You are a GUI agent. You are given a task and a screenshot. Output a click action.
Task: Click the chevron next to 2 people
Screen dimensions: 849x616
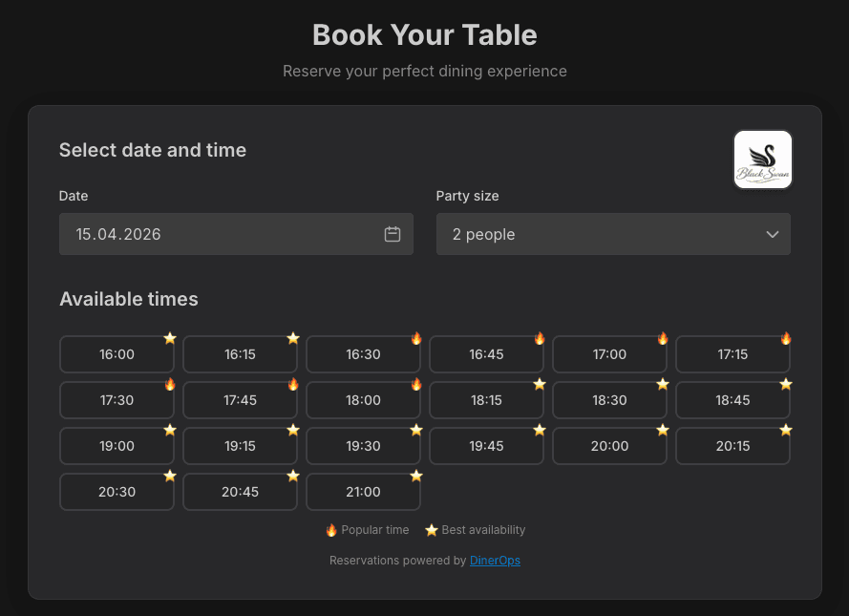772,234
